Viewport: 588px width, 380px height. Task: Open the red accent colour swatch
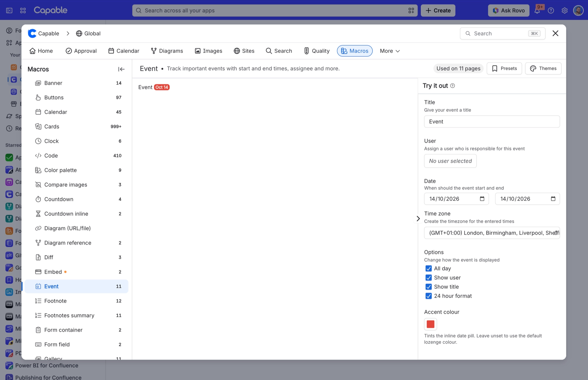pos(430,324)
